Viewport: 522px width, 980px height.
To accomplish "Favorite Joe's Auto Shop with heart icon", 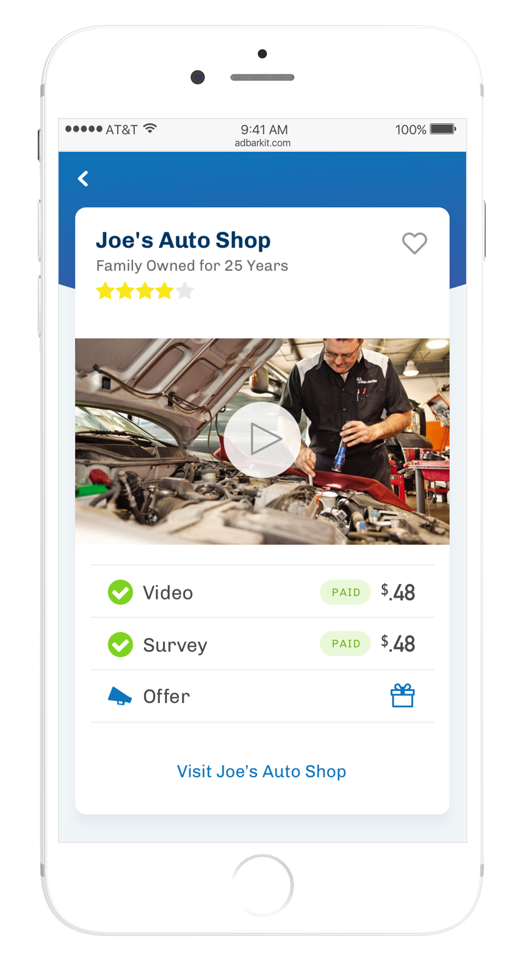I will 414,243.
